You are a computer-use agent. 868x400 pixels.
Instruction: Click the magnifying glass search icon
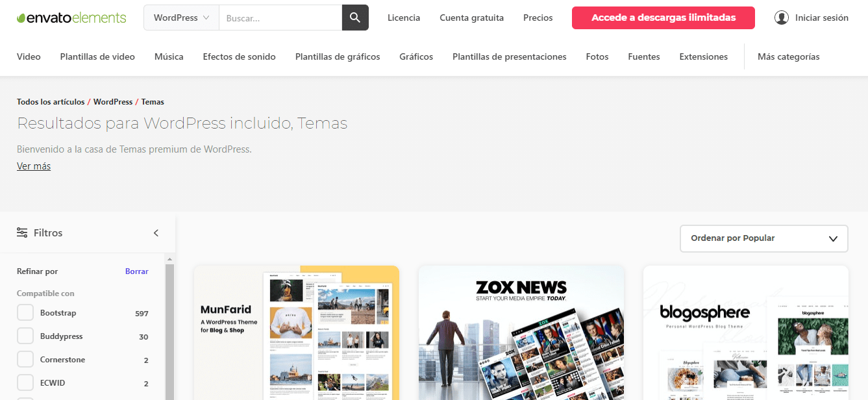[x=355, y=18]
